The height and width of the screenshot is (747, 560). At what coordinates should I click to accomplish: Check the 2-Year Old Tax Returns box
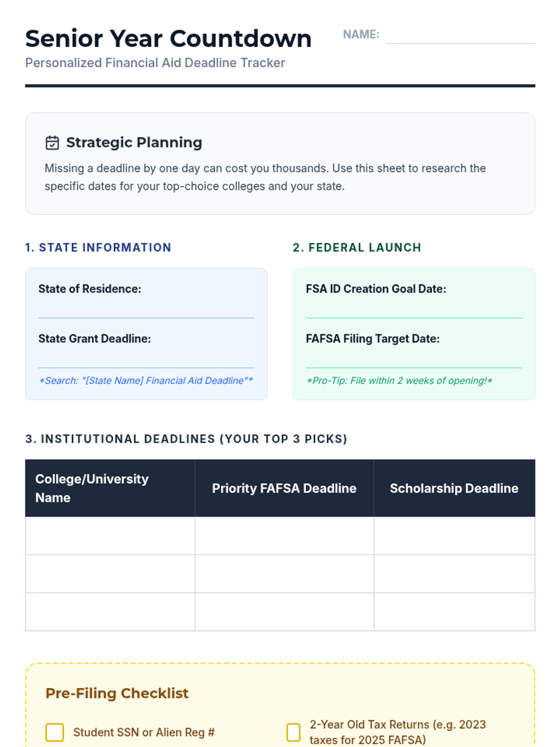293,732
